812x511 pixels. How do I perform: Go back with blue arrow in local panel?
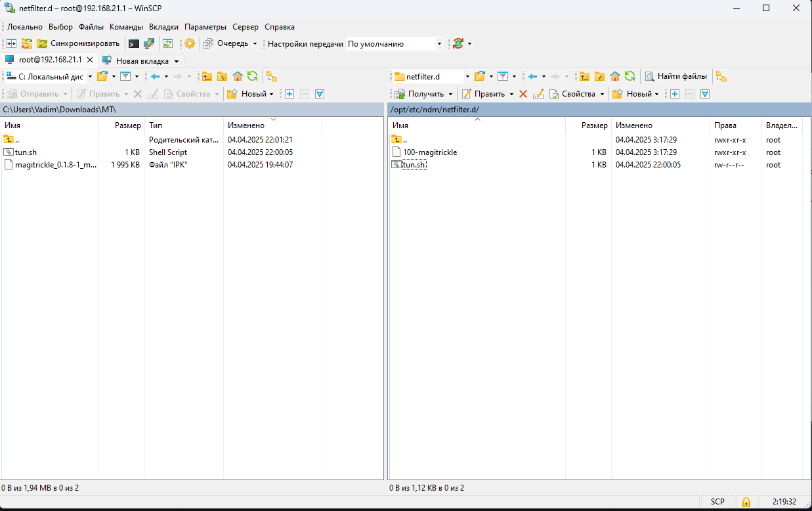click(x=155, y=76)
